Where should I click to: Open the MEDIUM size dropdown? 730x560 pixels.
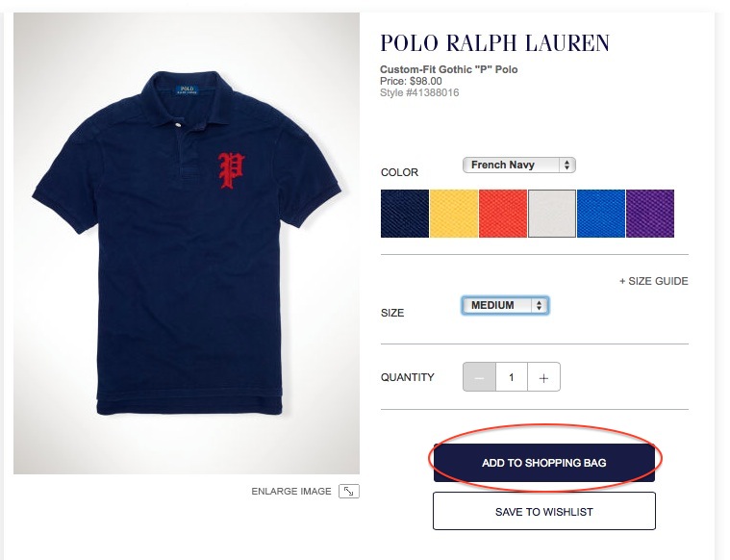click(505, 306)
